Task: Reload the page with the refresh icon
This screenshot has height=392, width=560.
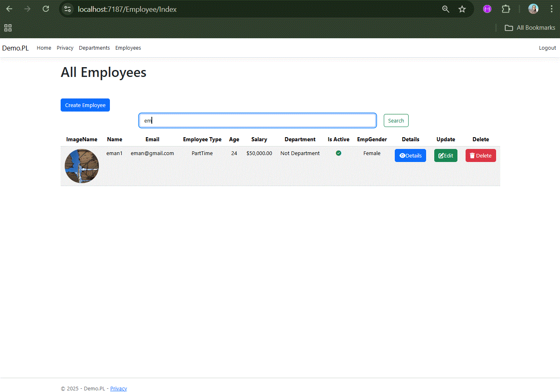Action: 46,9
